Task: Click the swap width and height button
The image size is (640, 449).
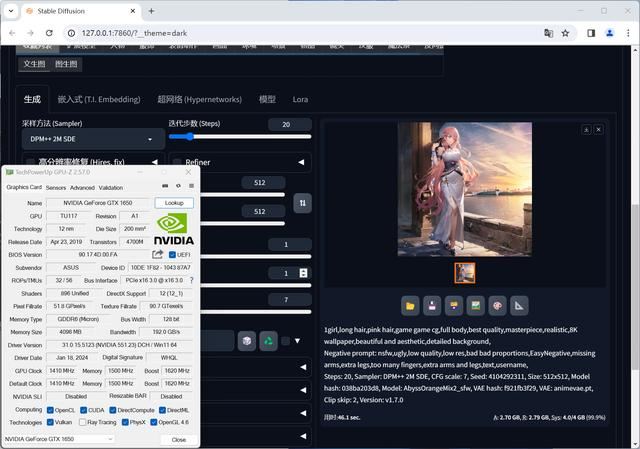Action: [x=302, y=203]
